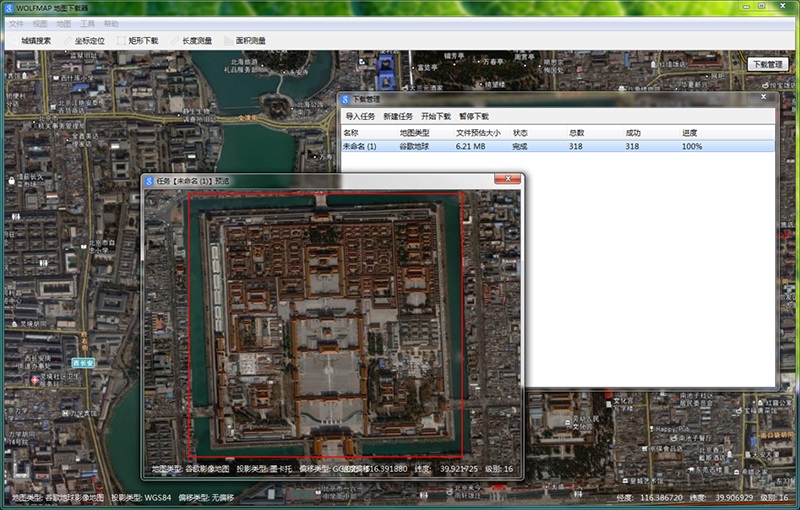Open the 视图 menu
Viewport: 800px width, 510px height.
[x=40, y=23]
